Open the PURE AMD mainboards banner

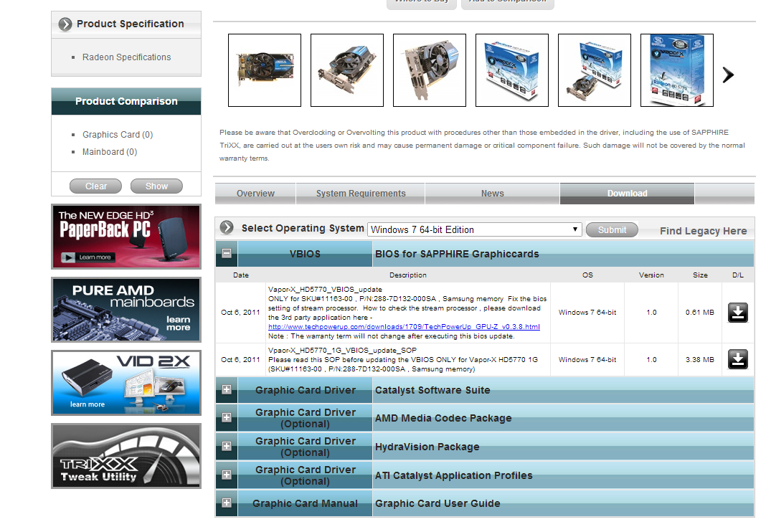(x=126, y=310)
